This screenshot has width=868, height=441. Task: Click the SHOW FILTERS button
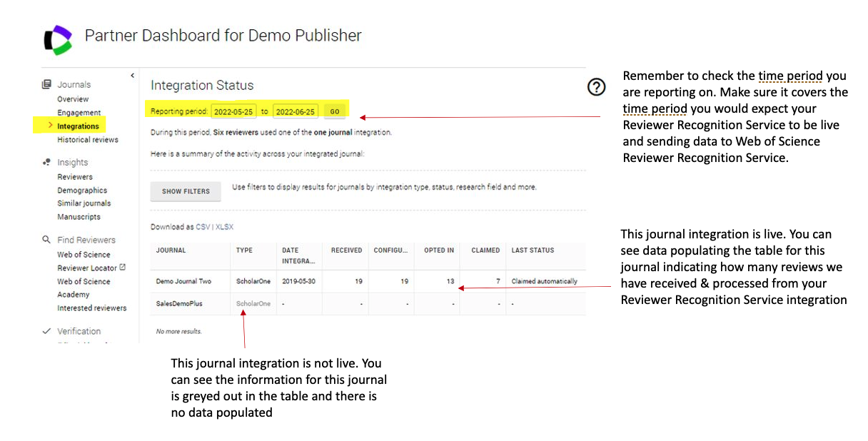point(186,191)
